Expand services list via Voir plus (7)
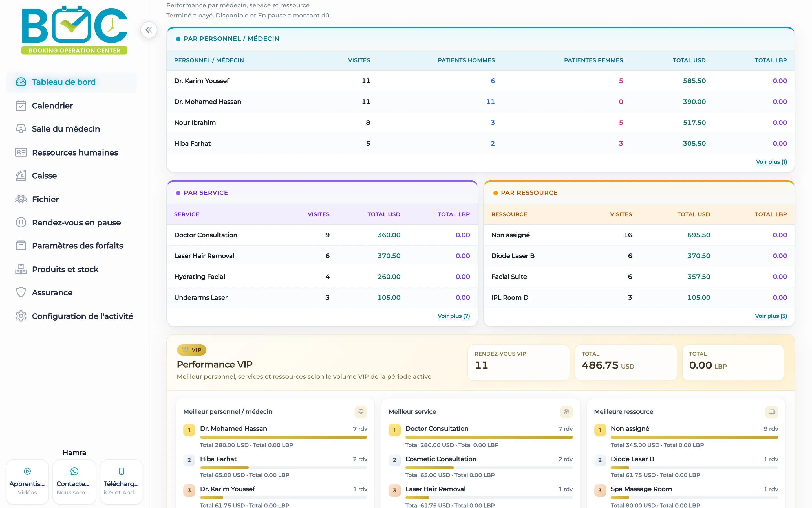 [x=454, y=316]
